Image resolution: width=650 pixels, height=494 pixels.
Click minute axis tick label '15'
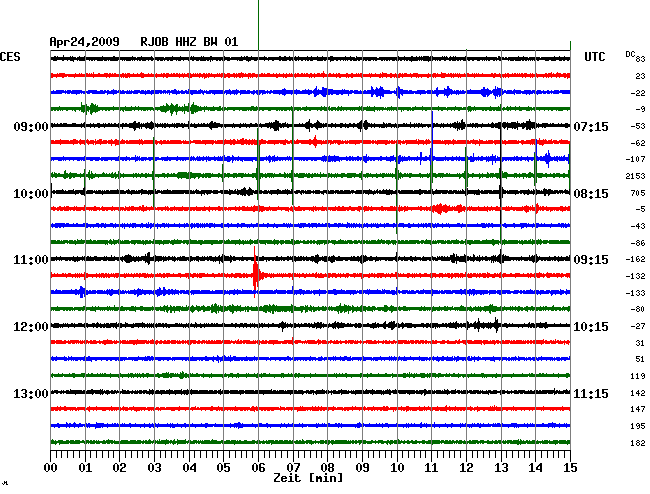pos(570,468)
